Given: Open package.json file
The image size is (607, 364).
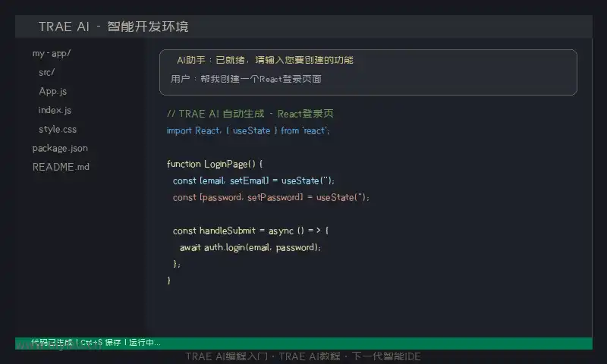Looking at the screenshot, I should (60, 148).
